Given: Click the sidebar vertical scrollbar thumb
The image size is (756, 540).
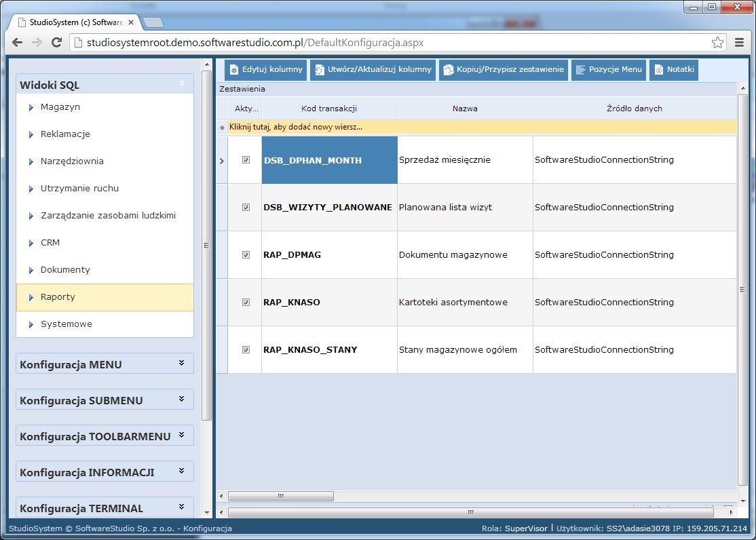Looking at the screenshot, I should point(206,246).
